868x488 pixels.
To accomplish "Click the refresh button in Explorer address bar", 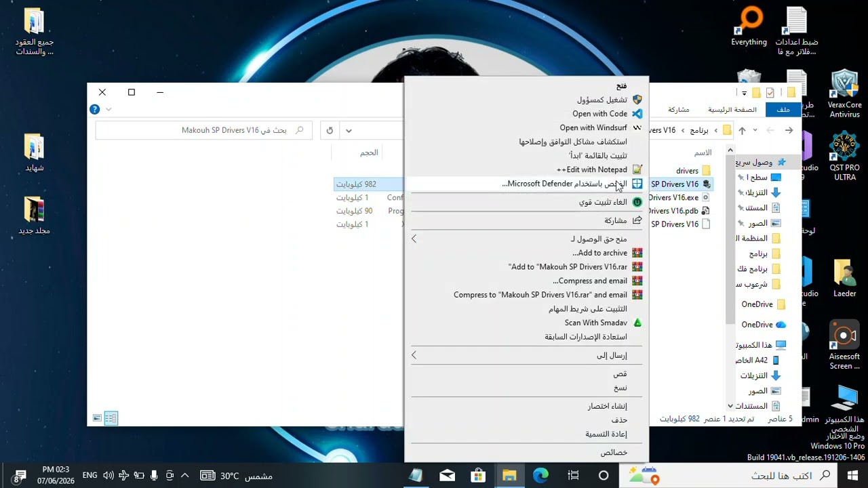I will click(x=330, y=130).
